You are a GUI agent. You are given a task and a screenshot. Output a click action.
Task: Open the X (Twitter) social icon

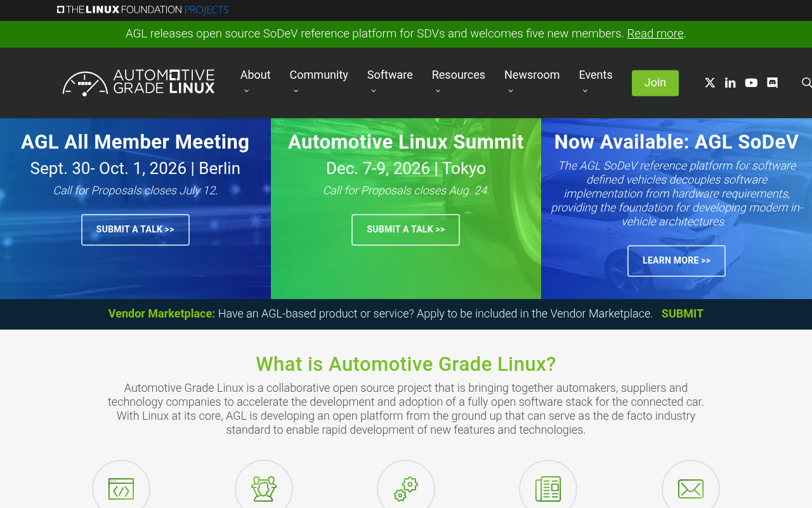tap(710, 83)
